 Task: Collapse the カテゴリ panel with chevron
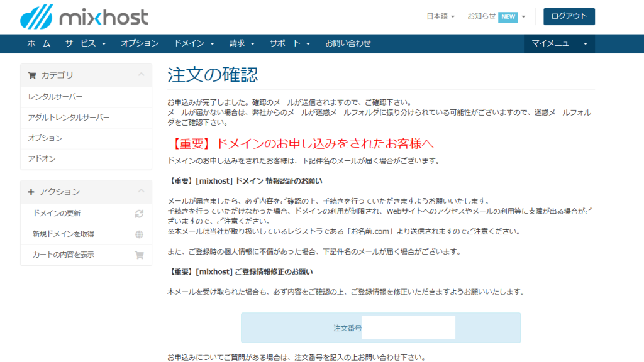click(141, 75)
